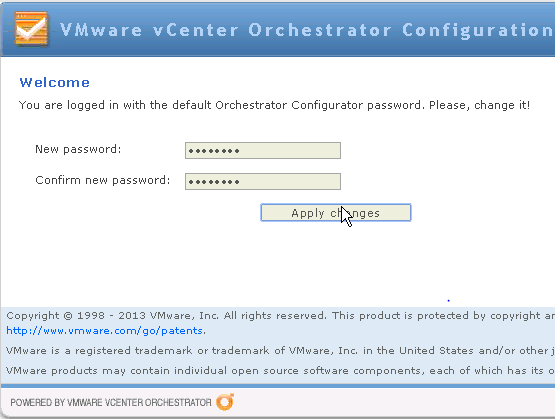Click the orange ring icon in footer
555x419 pixels.
(x=225, y=402)
